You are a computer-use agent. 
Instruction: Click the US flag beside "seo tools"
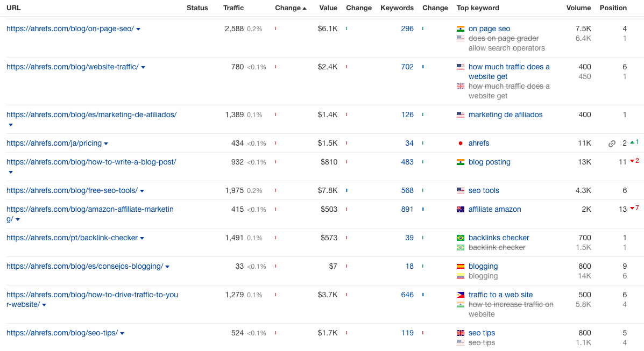point(460,190)
